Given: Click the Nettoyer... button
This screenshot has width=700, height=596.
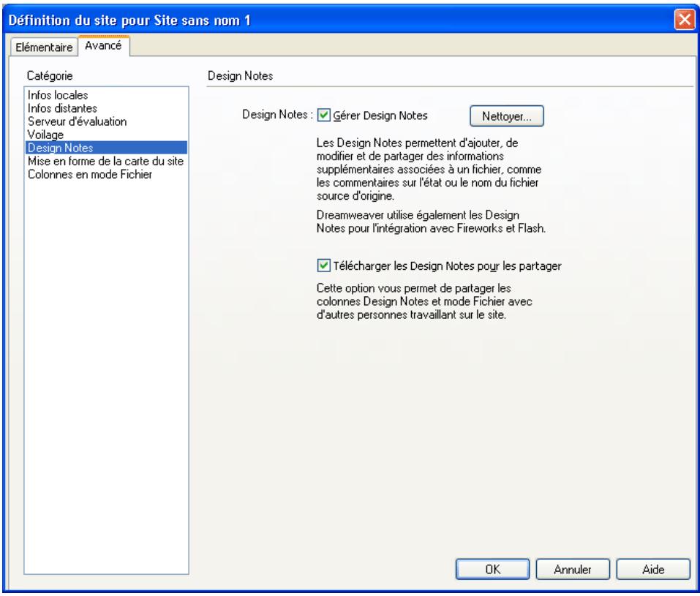Looking at the screenshot, I should click(507, 116).
